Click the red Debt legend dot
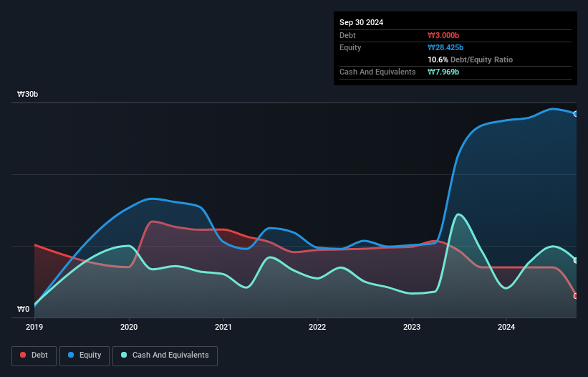The width and height of the screenshot is (588, 377). (23, 355)
